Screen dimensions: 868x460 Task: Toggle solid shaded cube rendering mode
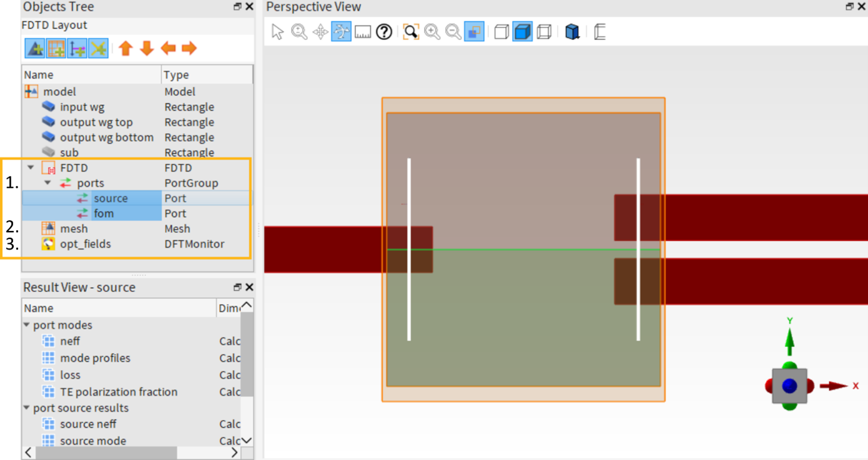pos(522,32)
